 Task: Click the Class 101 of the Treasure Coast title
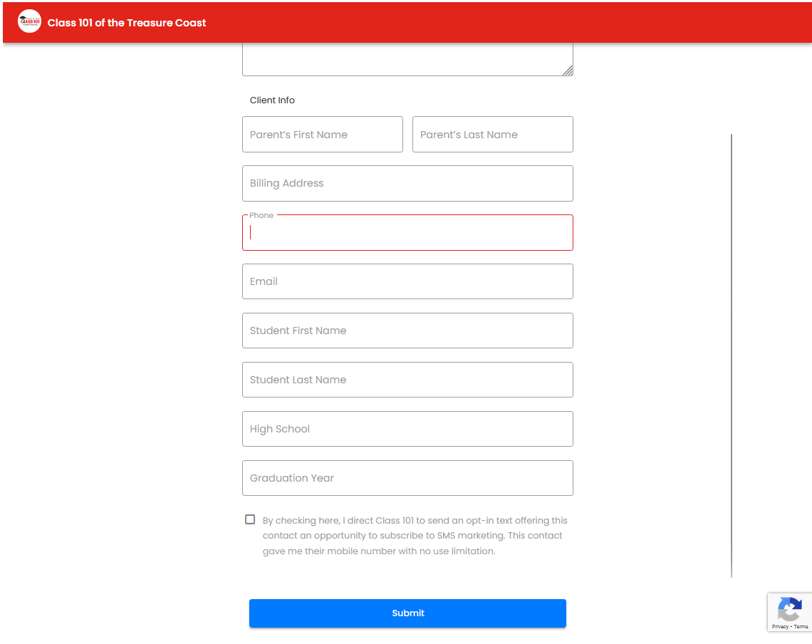(127, 23)
